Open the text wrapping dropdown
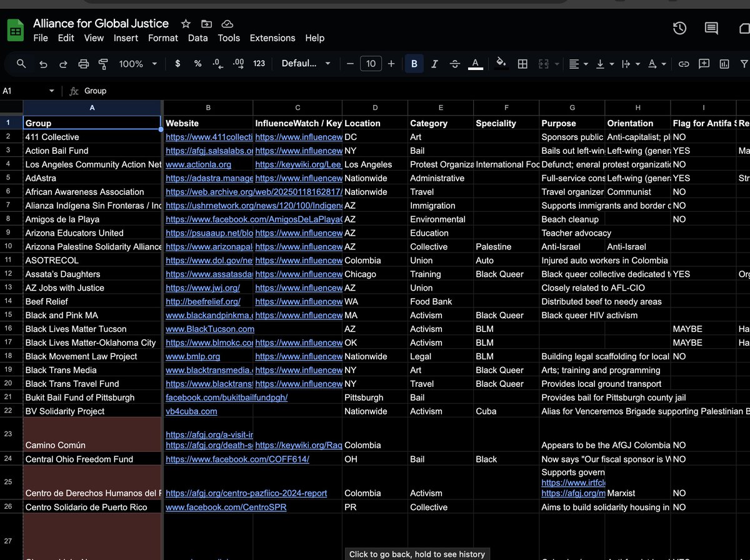This screenshot has width=750, height=560. pyautogui.click(x=631, y=64)
